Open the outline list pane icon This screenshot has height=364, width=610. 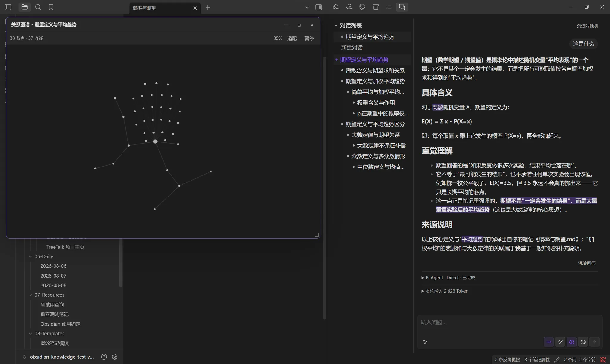pos(389,7)
